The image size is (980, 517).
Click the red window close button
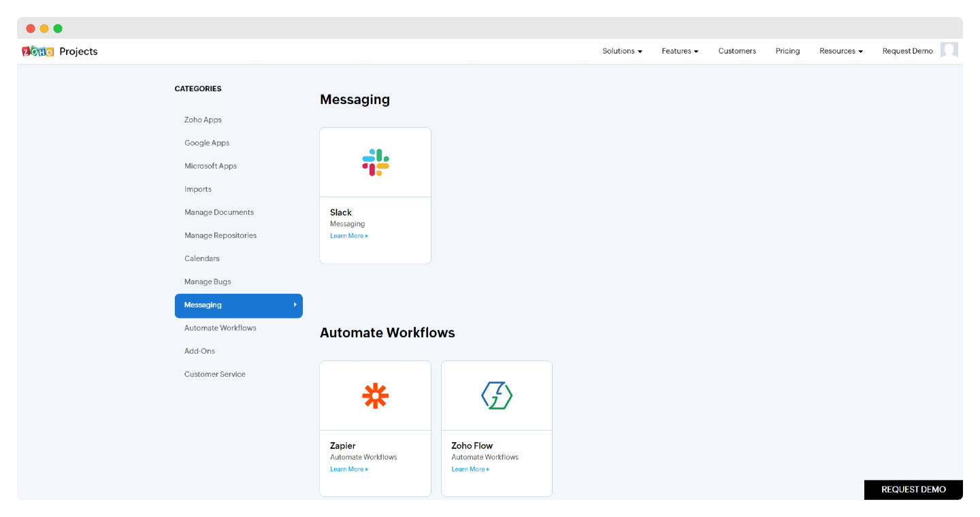click(x=31, y=29)
